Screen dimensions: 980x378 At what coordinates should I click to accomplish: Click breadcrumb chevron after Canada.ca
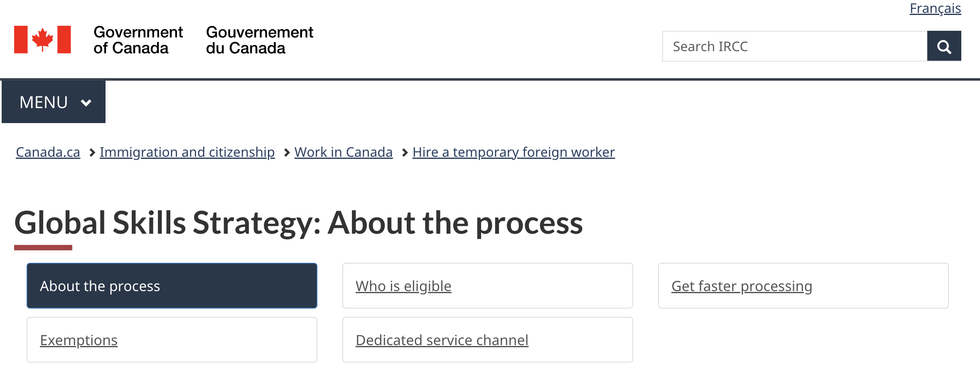click(x=92, y=153)
